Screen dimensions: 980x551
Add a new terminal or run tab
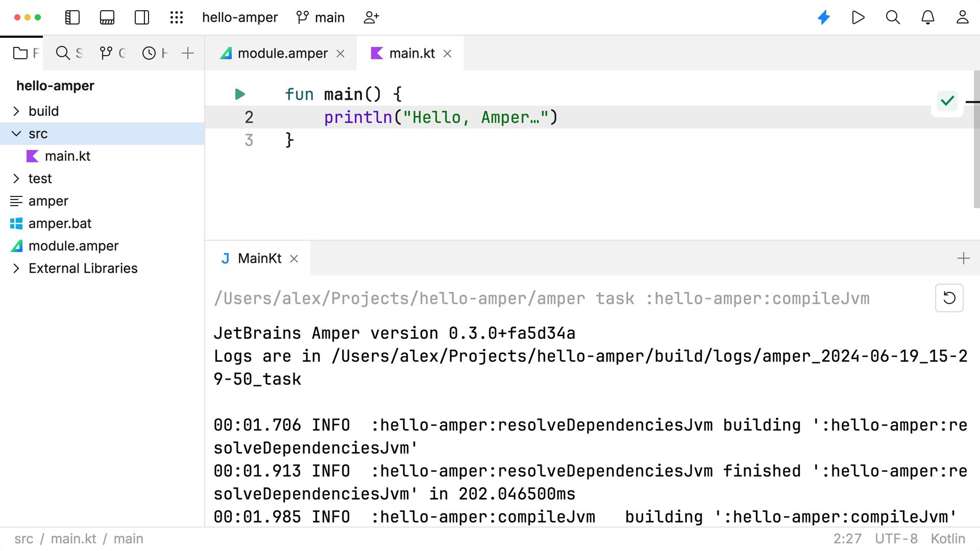click(x=963, y=258)
